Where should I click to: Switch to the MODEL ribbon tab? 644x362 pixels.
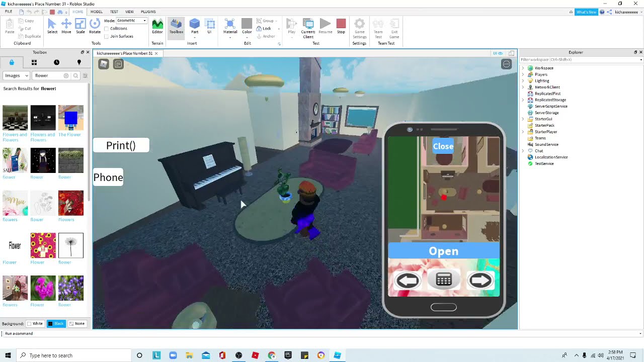(96, 12)
